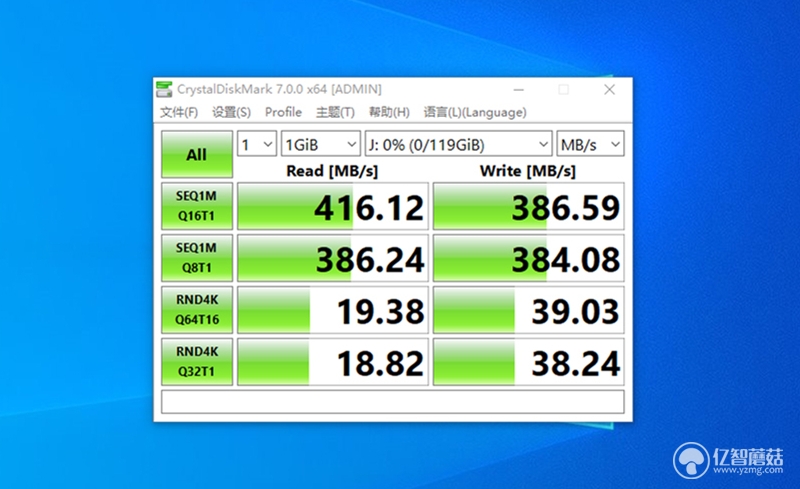Open the test count dropdown showing 1
This screenshot has width=800, height=489.
257,144
